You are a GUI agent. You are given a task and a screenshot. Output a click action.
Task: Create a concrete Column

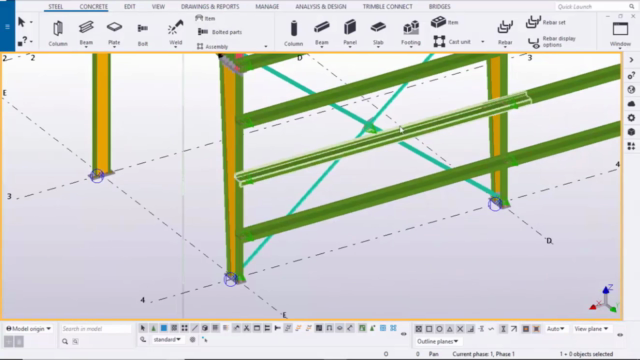pos(293,33)
